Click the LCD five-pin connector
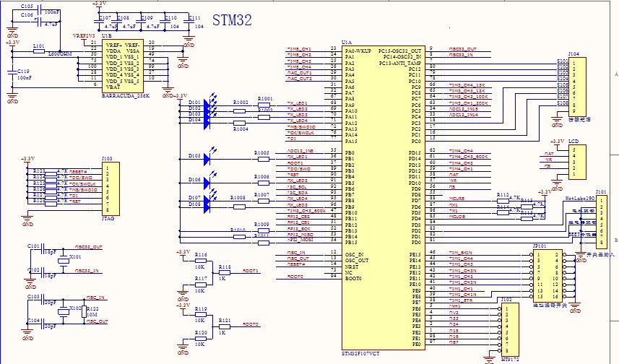 (577, 162)
